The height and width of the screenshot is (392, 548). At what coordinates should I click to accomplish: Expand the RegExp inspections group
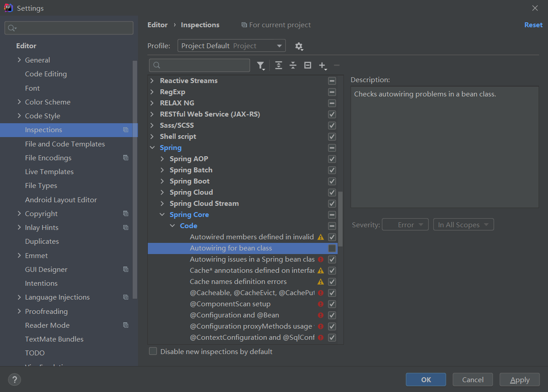tap(152, 92)
